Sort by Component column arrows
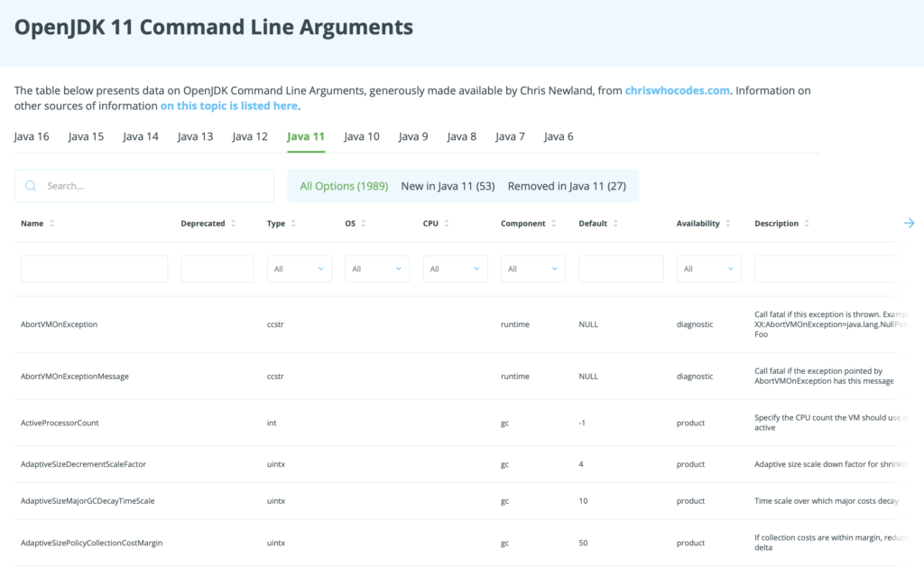 553,224
